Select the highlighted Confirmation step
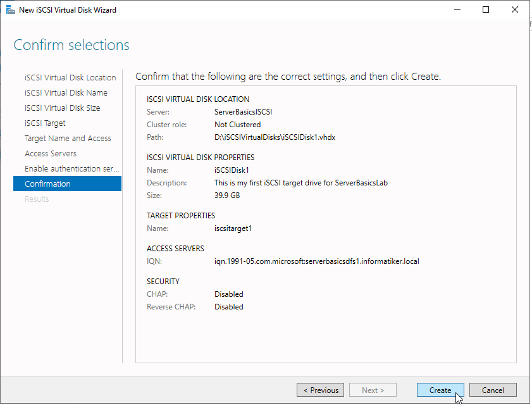This screenshot has height=405, width=532. click(x=67, y=184)
